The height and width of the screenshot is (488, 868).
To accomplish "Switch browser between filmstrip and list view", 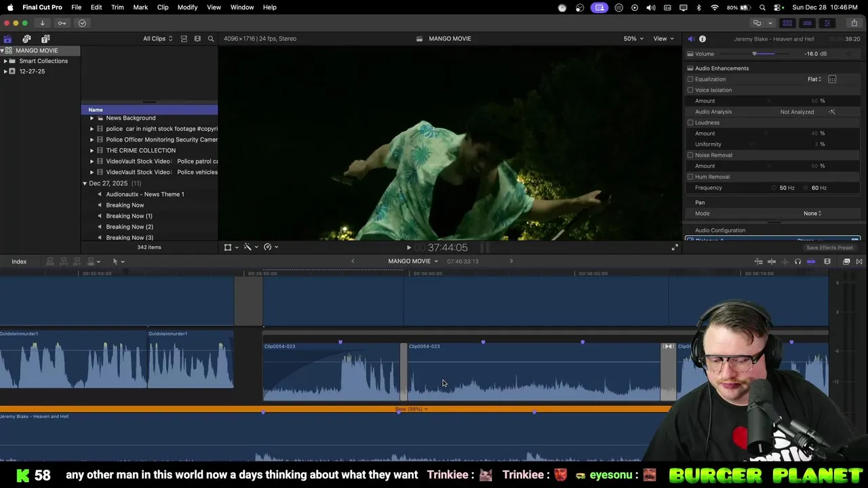I will coord(197,39).
